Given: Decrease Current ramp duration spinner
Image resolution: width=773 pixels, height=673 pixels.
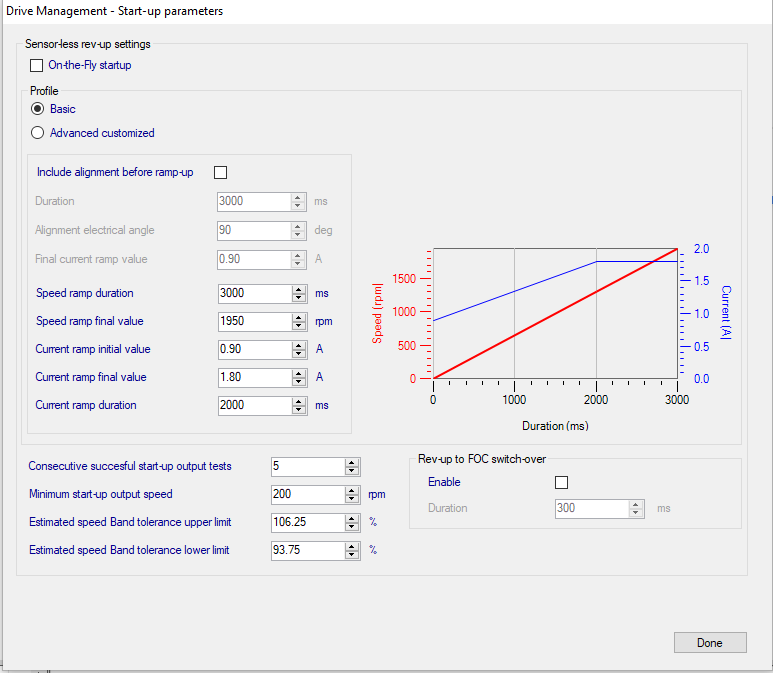Looking at the screenshot, I should [299, 410].
